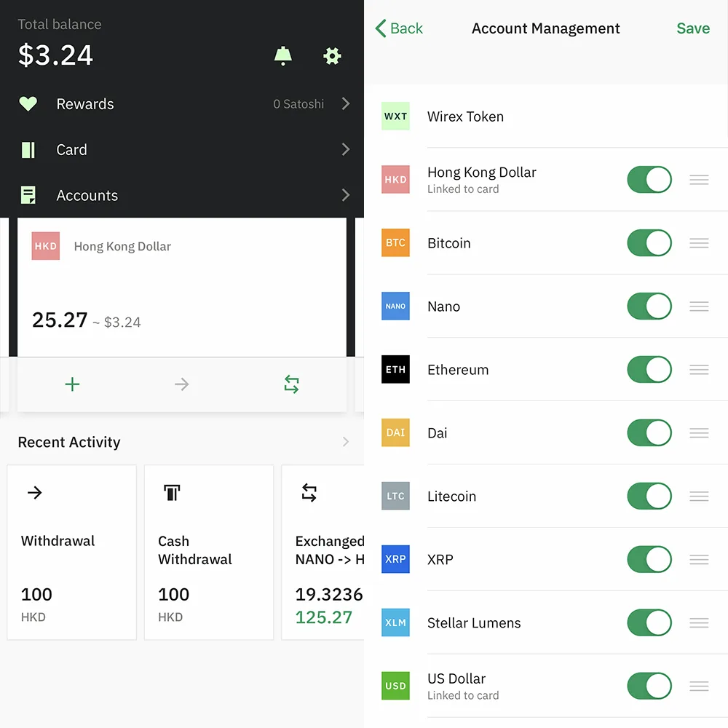Tap the BTC Bitcoin badge
The height and width of the screenshot is (728, 728).
[395, 243]
